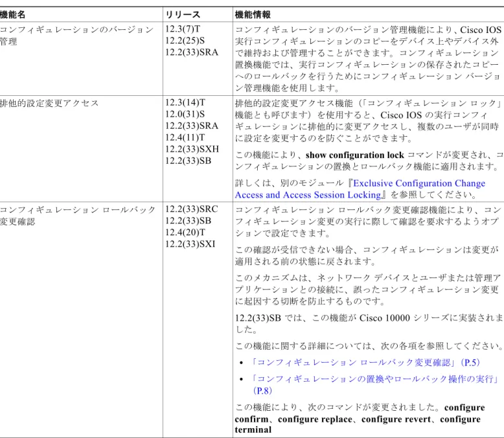Image resolution: width=504 pixels, height=438 pixels.
Task: Click the bold command configure revert
Action: pyautogui.click(x=396, y=419)
